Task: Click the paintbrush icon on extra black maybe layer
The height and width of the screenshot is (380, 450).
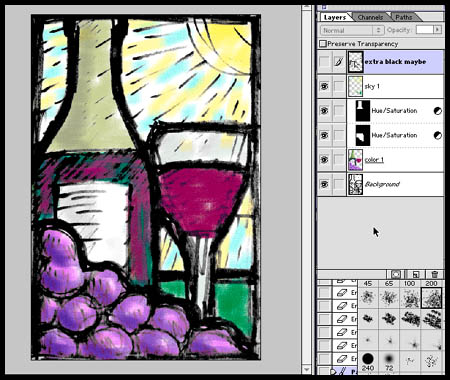Action: (x=339, y=62)
